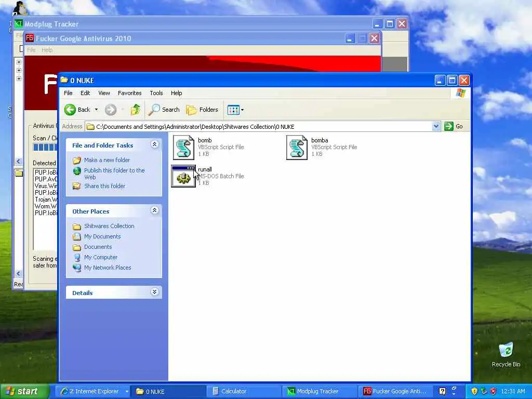Open Help menu in Antivirus 2010 window
532x399 pixels.
coord(47,50)
